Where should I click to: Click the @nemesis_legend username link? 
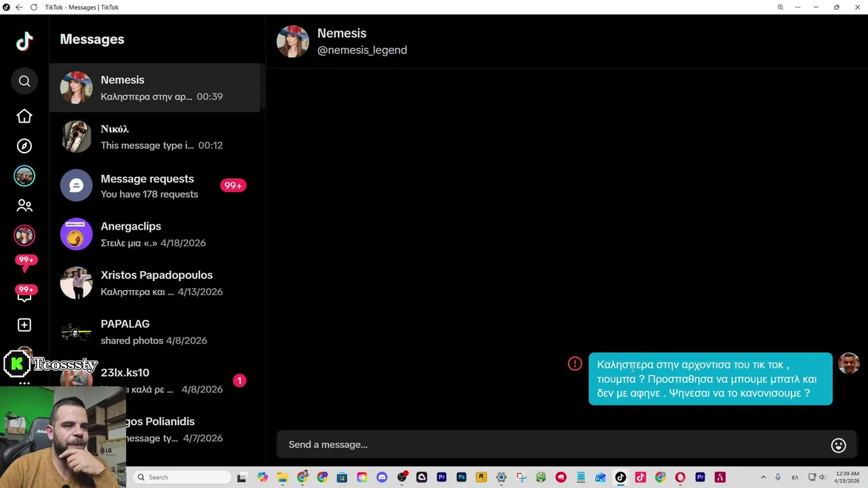click(x=362, y=50)
